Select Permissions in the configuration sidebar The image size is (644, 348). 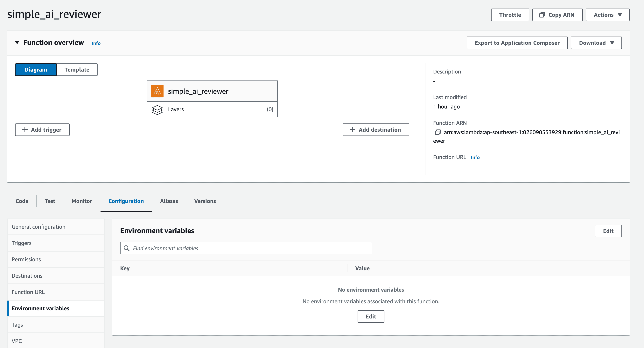[x=56, y=259]
